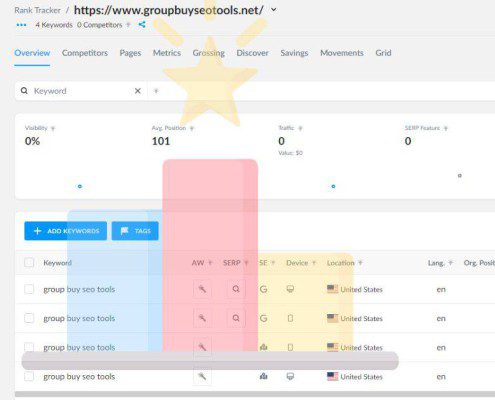
Task: Open the AW wrench icon in the first row
Action: (202, 289)
